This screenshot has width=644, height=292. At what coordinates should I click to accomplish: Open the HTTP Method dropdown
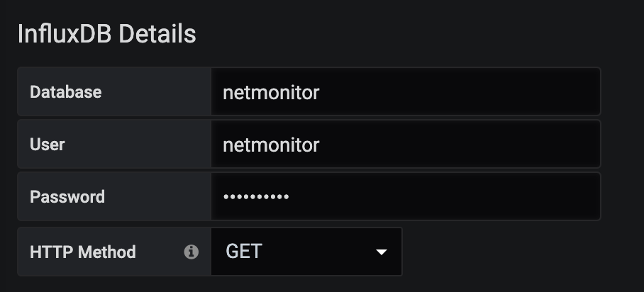(x=306, y=252)
